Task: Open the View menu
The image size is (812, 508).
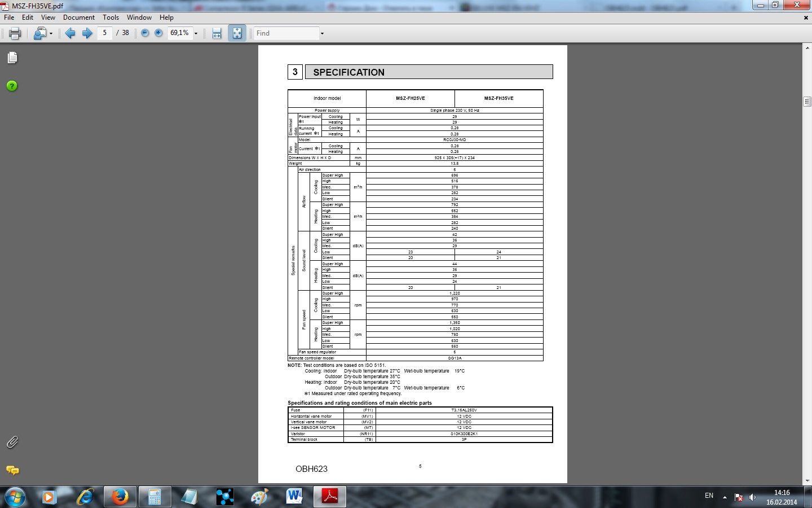Action: point(48,17)
